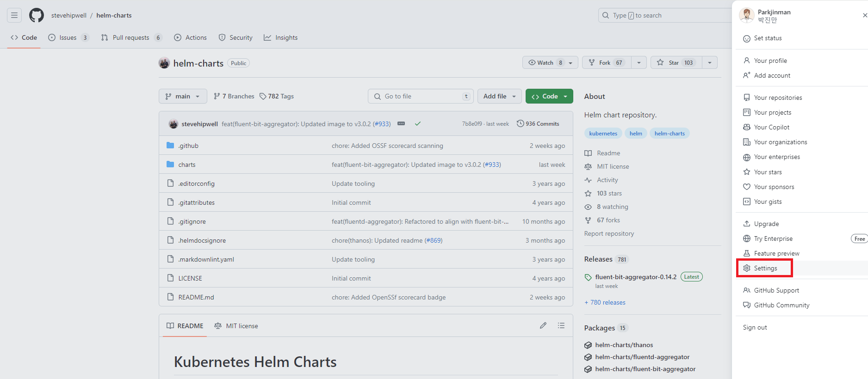
Task: Select the Code tab
Action: tap(24, 37)
